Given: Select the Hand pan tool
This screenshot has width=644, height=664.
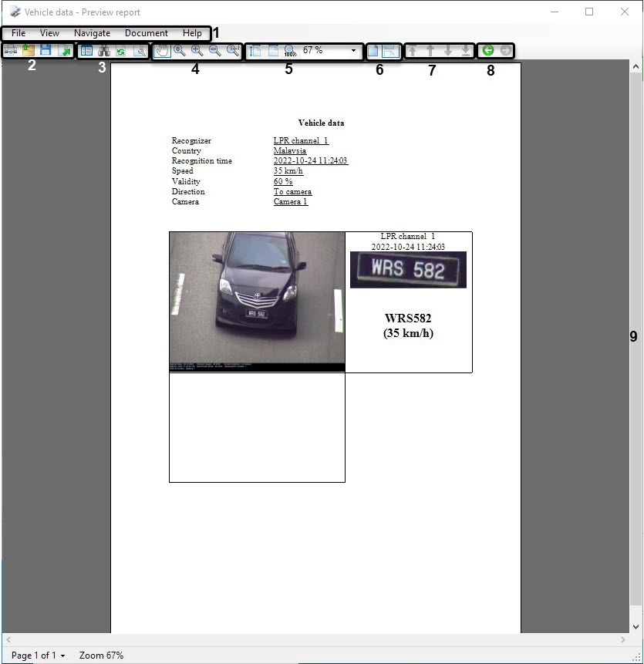Looking at the screenshot, I should pos(162,51).
